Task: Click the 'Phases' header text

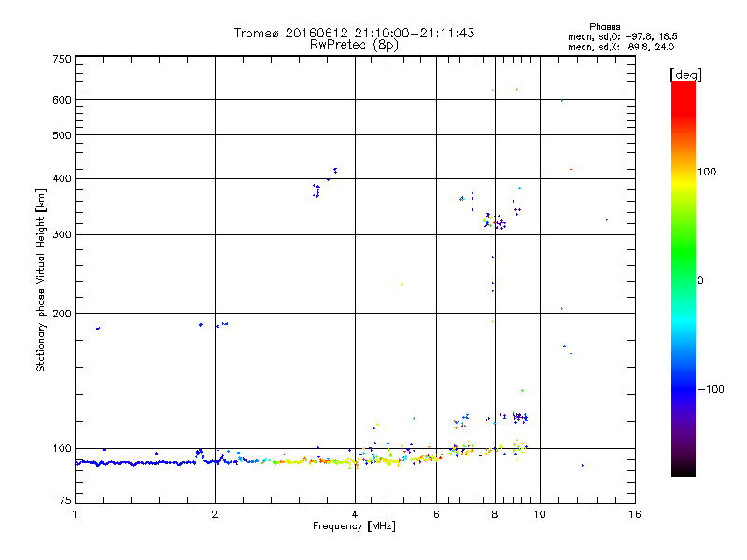Action: 604,27
